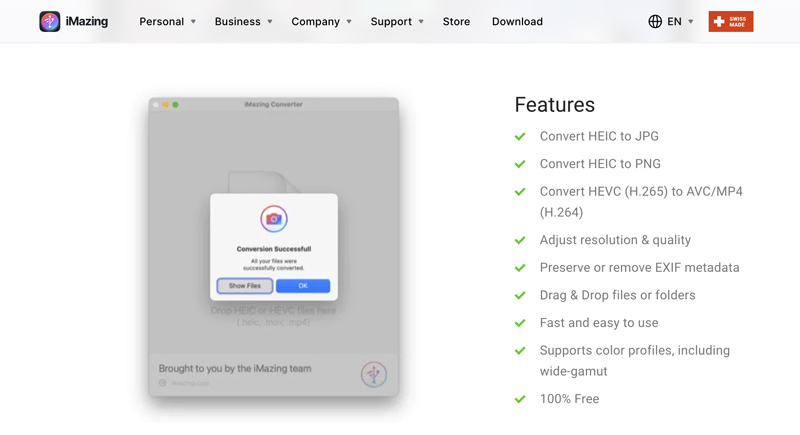Go to the Store page
Viewport: 800px width, 435px height.
[456, 21]
